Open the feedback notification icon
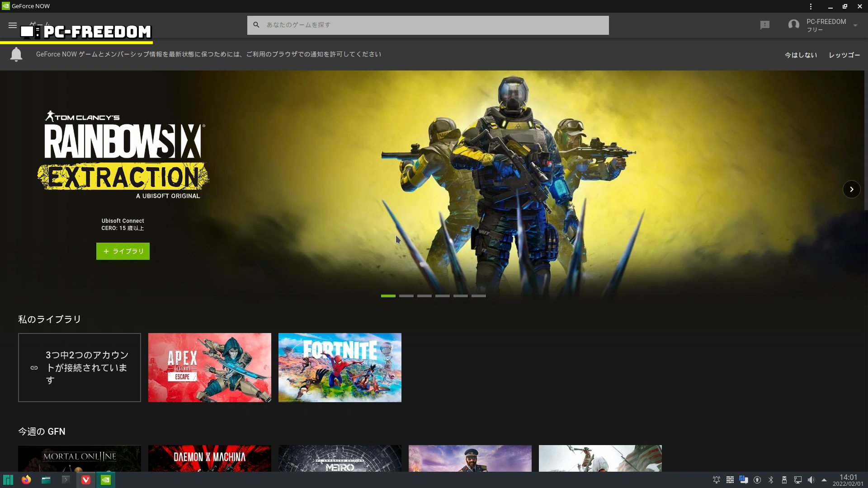 (764, 25)
